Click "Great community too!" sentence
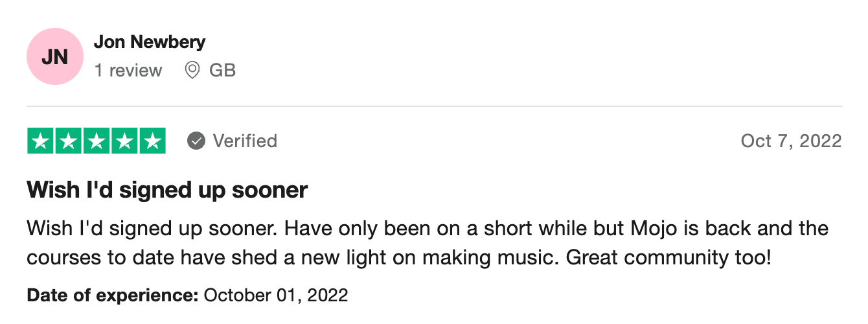The image size is (868, 324). pos(668,257)
